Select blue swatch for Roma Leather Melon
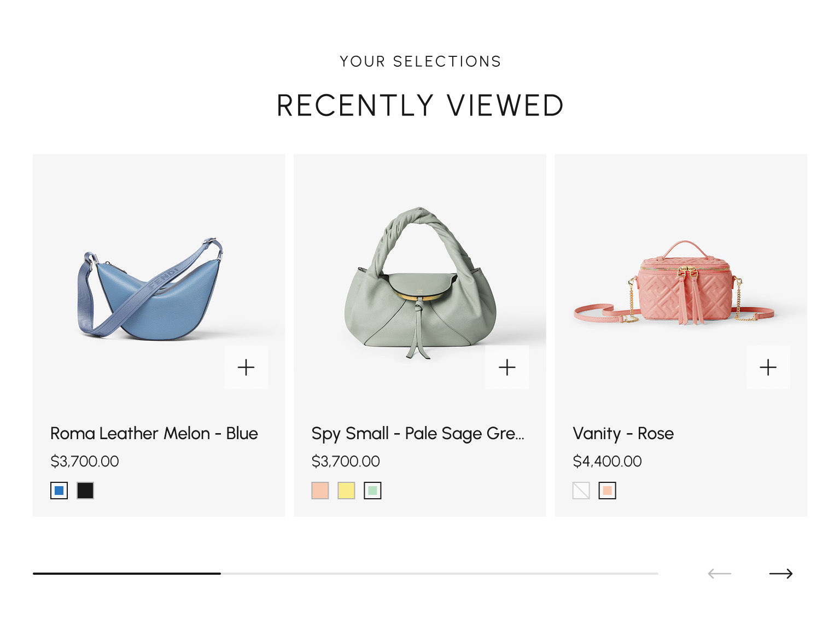 pos(59,491)
